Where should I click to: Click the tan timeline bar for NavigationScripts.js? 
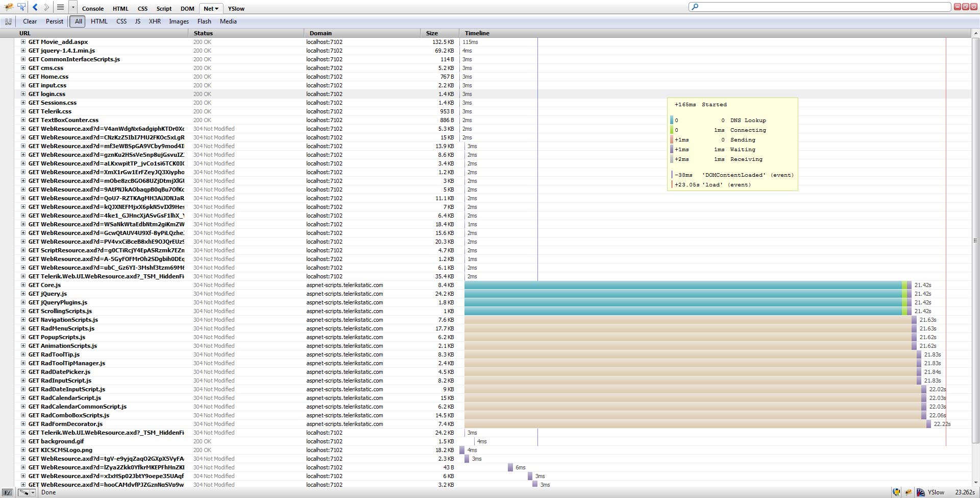coord(688,320)
